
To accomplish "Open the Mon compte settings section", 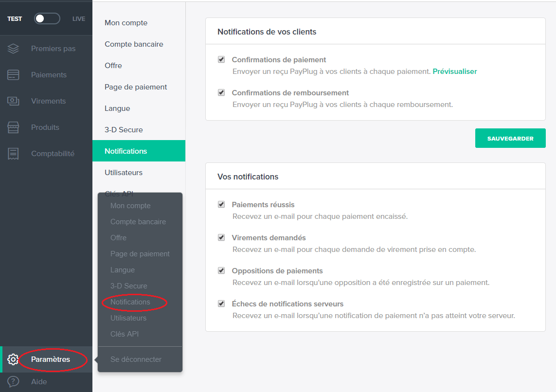I will pyautogui.click(x=126, y=22).
